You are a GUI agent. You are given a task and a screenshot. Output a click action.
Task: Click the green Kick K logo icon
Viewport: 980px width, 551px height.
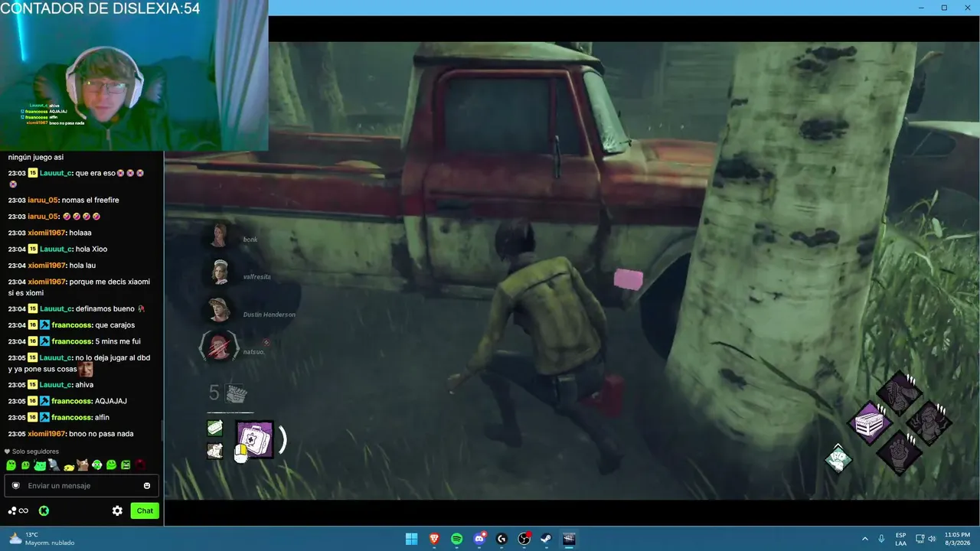[x=44, y=510]
